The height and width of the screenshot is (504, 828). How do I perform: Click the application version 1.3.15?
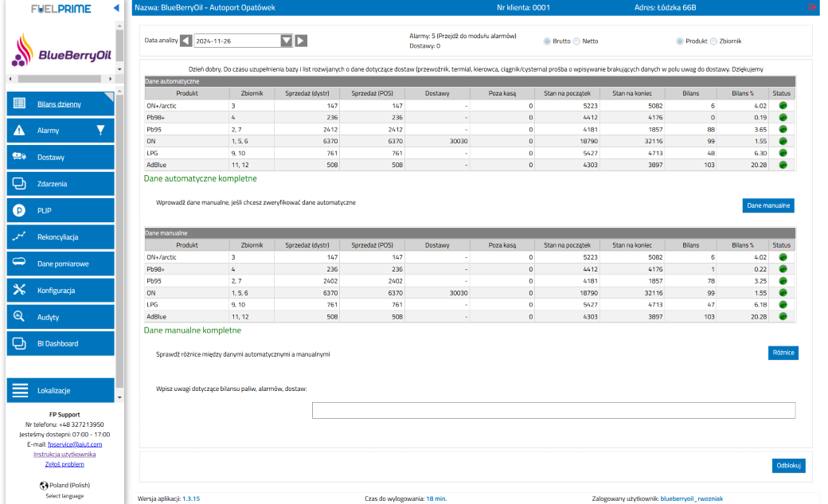[x=191, y=498]
